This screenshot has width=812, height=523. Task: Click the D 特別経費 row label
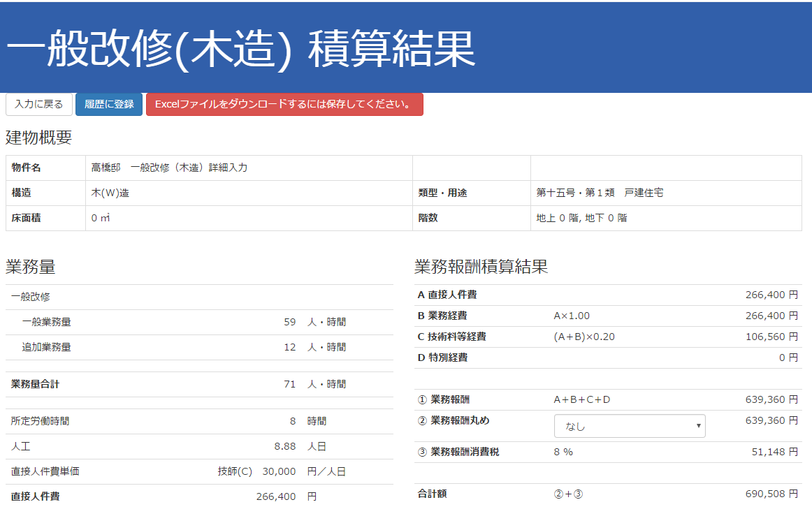tap(443, 358)
